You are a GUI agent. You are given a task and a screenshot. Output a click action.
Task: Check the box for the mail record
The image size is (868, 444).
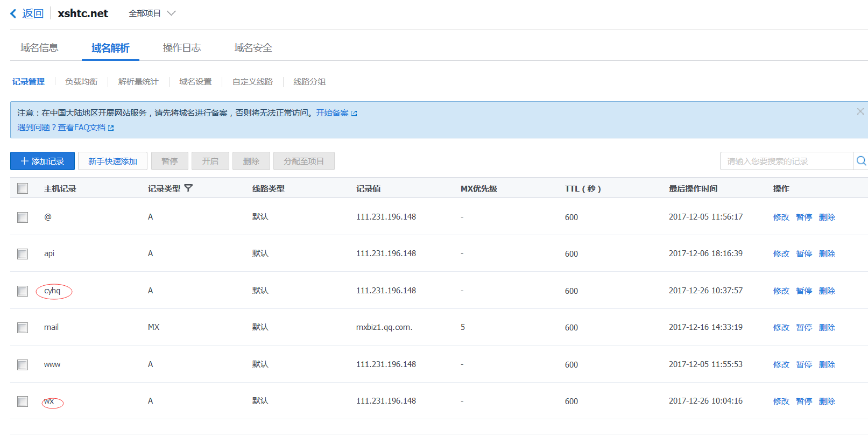point(23,328)
